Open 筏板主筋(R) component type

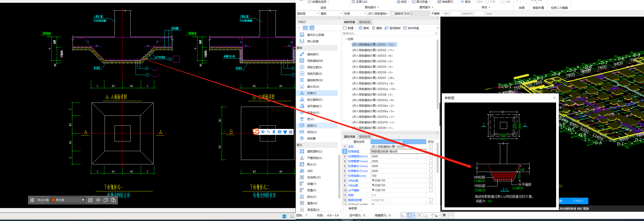pyautogui.click(x=314, y=67)
